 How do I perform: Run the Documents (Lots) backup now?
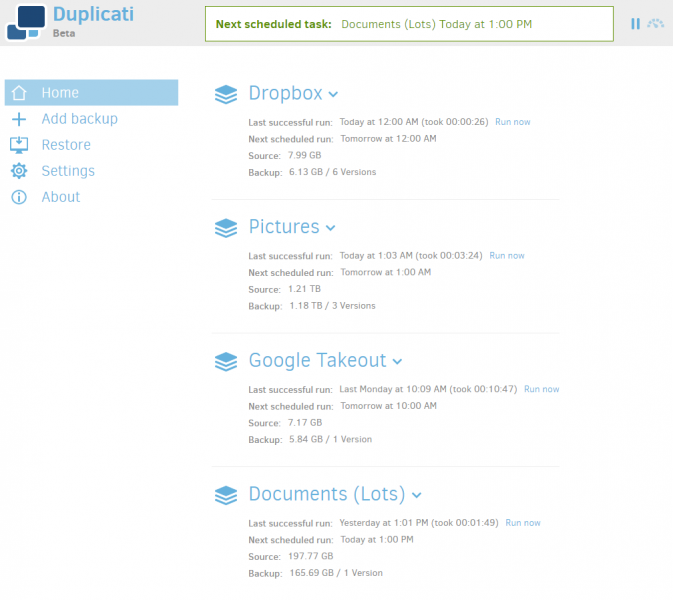click(x=523, y=523)
